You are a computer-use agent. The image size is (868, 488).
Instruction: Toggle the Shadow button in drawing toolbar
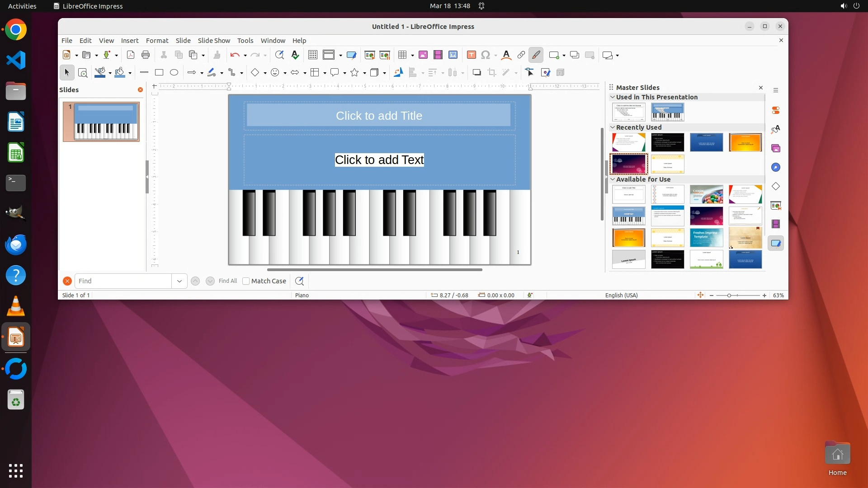point(476,72)
